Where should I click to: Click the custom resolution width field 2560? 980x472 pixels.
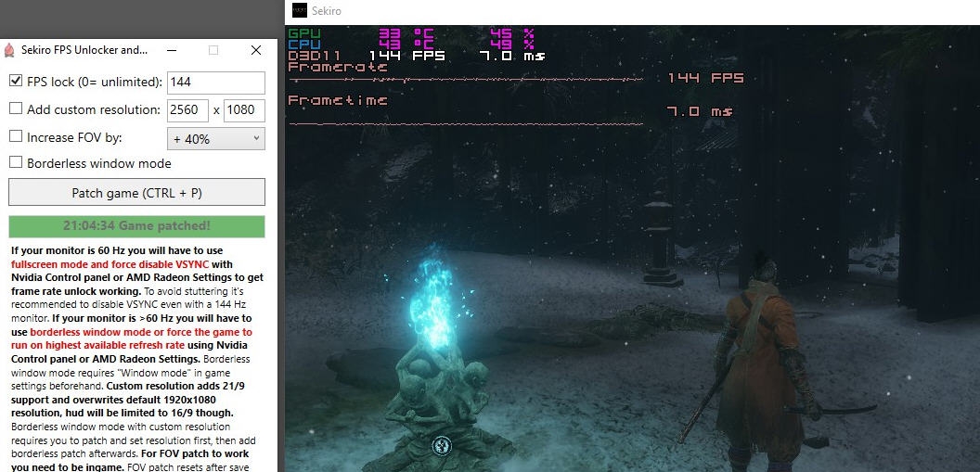coord(187,109)
